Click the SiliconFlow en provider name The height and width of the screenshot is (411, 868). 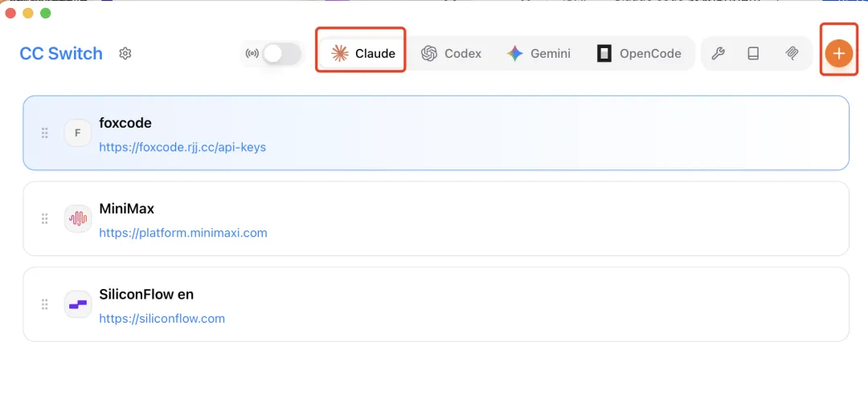[146, 295]
